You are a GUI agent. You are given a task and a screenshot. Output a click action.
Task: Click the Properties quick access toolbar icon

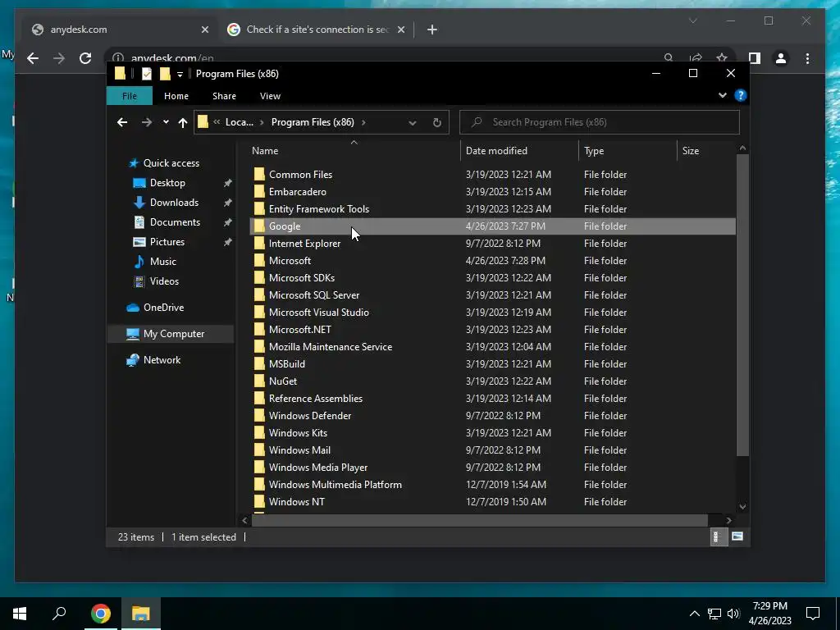pyautogui.click(x=147, y=74)
